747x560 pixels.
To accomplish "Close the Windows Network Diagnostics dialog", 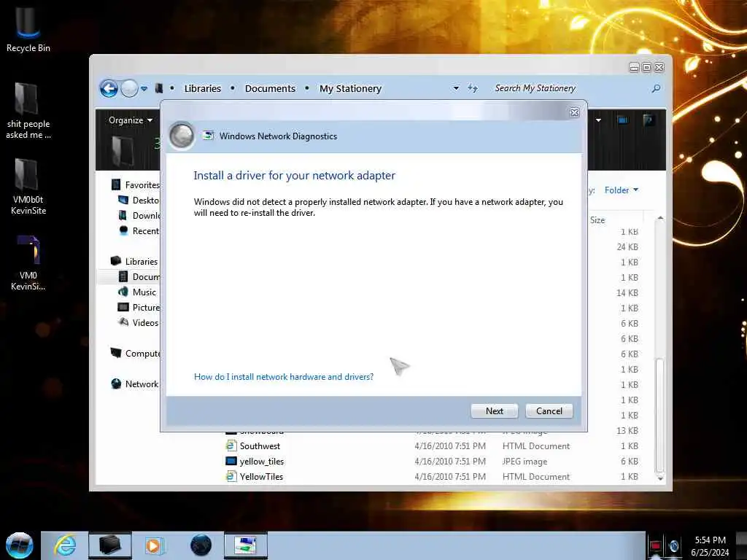I will (x=575, y=112).
